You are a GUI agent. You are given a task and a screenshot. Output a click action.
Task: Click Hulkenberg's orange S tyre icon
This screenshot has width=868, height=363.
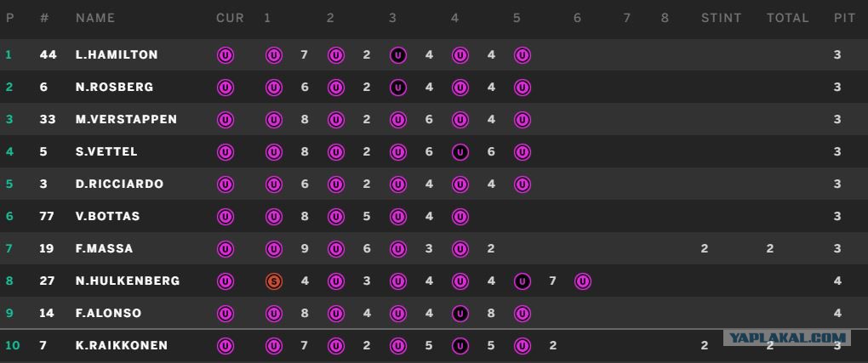[x=274, y=281]
